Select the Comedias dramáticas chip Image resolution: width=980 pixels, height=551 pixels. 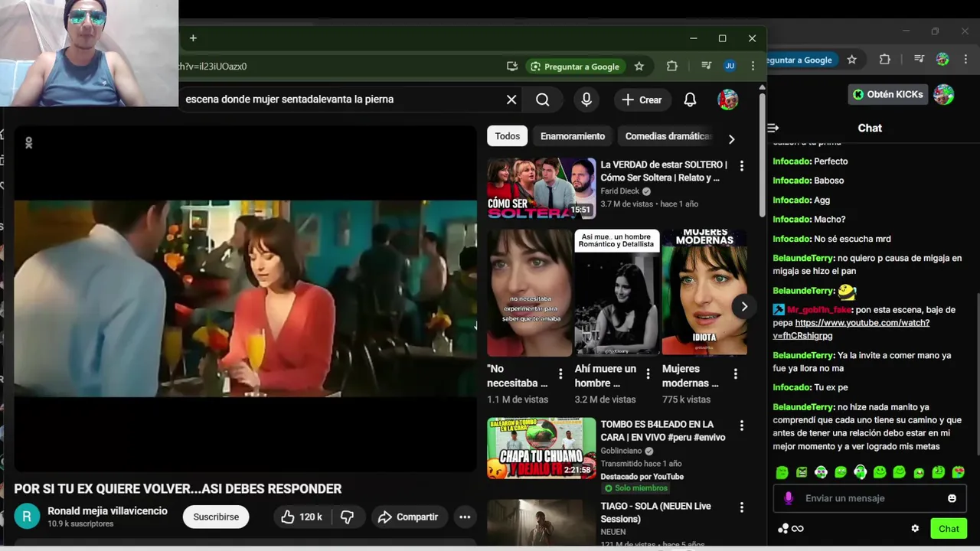[x=668, y=136]
